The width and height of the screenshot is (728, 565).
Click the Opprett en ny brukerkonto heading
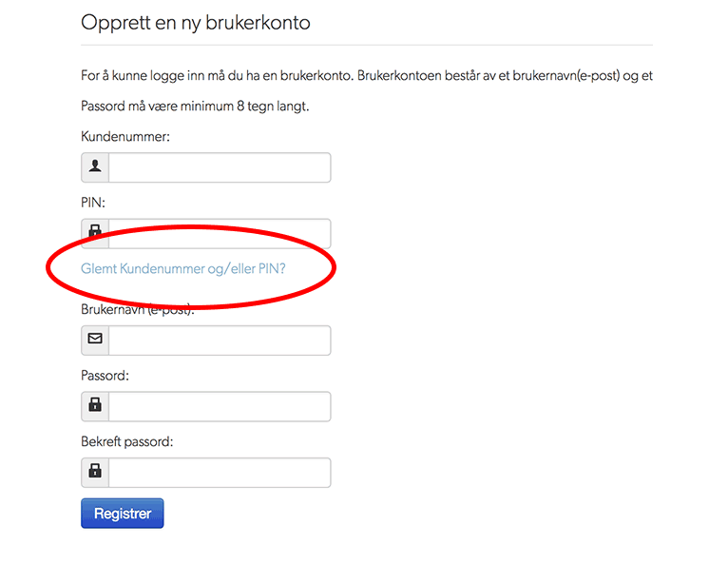(196, 23)
